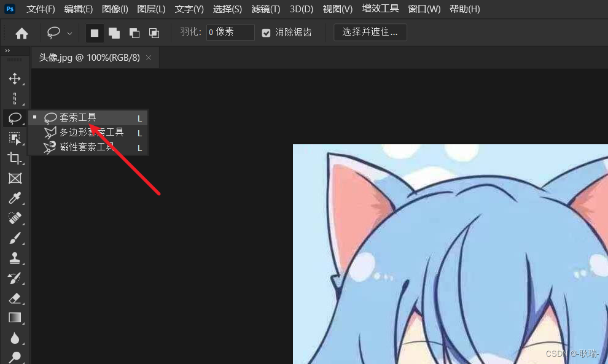Toggle the 消除锯齿 anti-alias checkbox

point(266,33)
